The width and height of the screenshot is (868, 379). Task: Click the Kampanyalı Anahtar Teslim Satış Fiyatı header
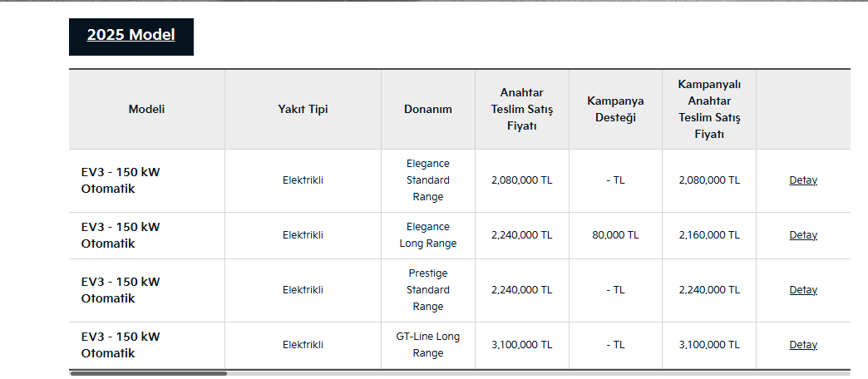click(709, 109)
